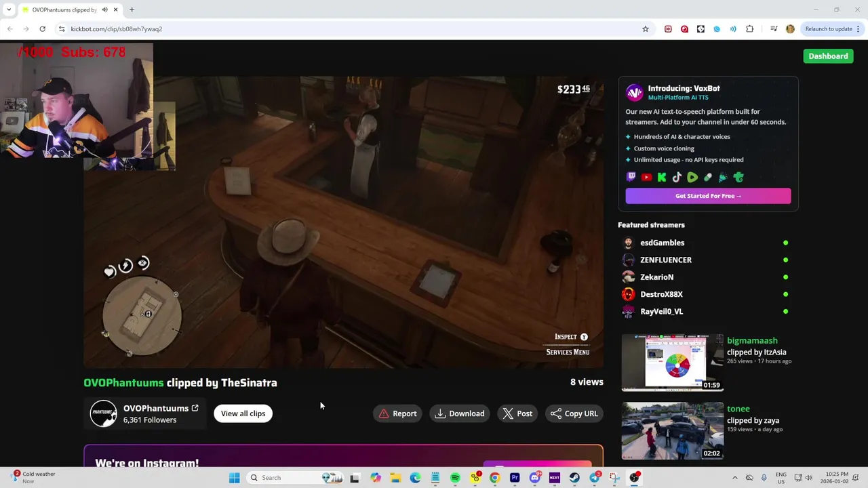This screenshot has width=868, height=488.
Task: Open Telegram from the taskbar
Action: [x=595, y=478]
